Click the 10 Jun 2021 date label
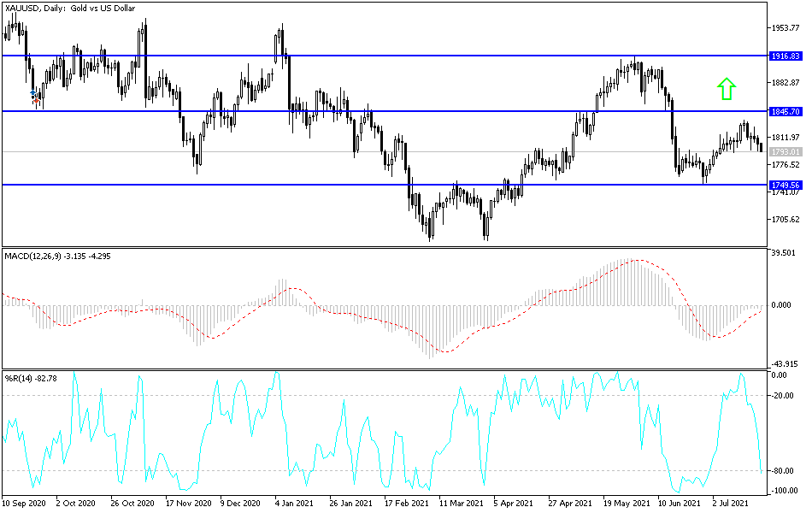Image resolution: width=812 pixels, height=513 pixels. (680, 504)
